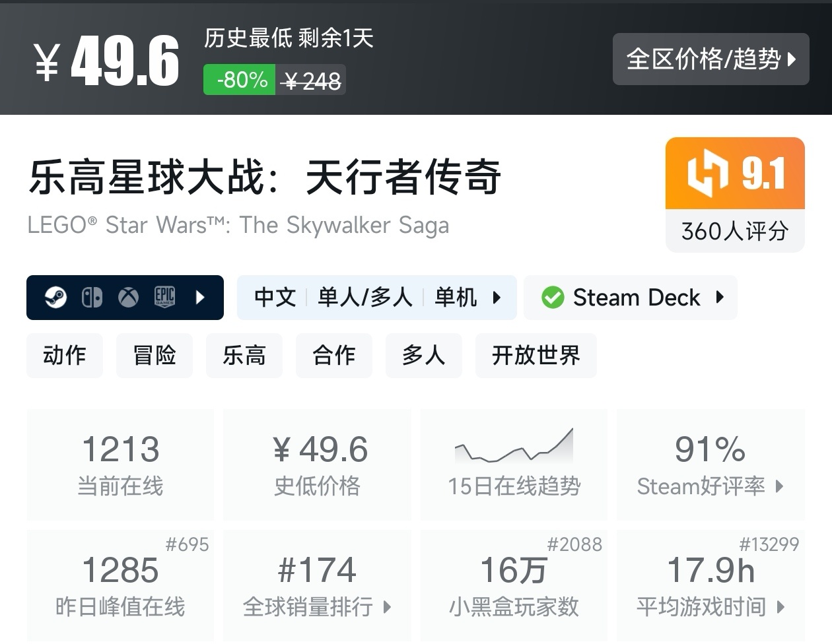Viewport: 832px width, 644px height.
Task: Click the Xiaoheihe logo in score badge
Action: tap(707, 174)
